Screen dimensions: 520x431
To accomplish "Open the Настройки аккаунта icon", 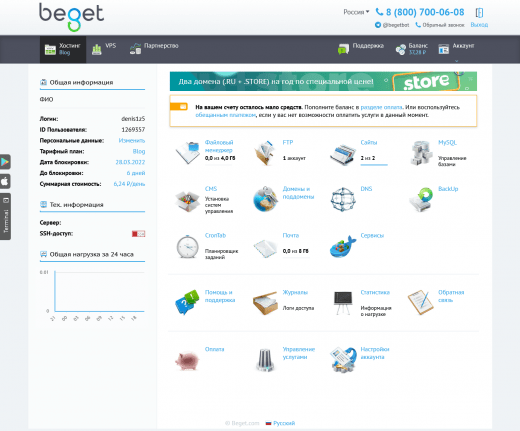I will pos(343,360).
